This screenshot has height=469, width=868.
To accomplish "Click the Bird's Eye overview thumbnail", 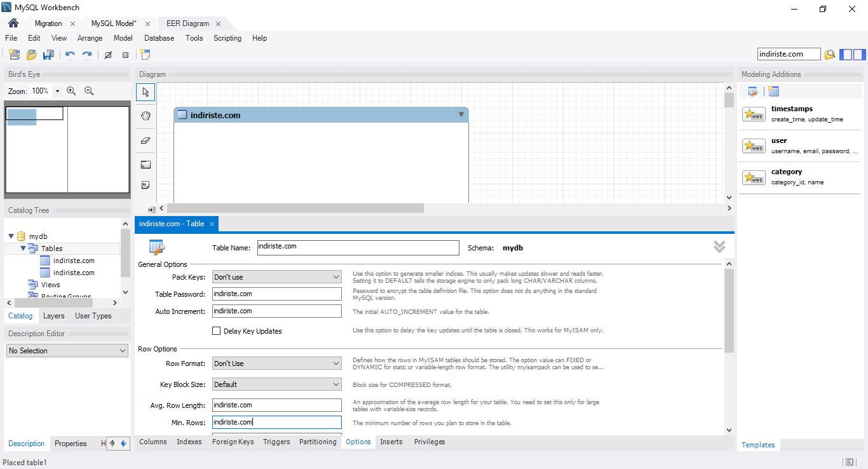I will (67, 149).
